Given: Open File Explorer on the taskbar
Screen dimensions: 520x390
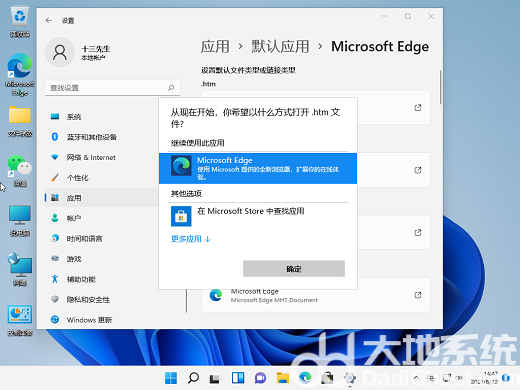Looking at the screenshot, I should [283, 378].
